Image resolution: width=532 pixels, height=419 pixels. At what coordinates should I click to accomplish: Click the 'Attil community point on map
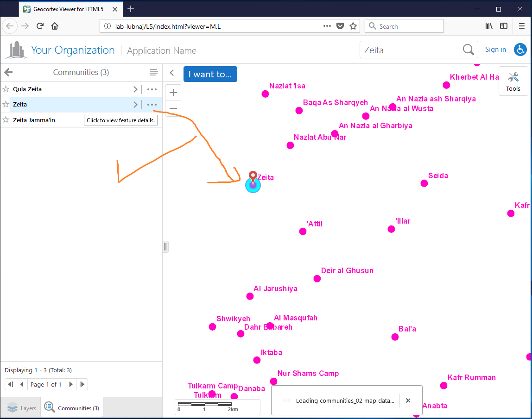tap(303, 231)
